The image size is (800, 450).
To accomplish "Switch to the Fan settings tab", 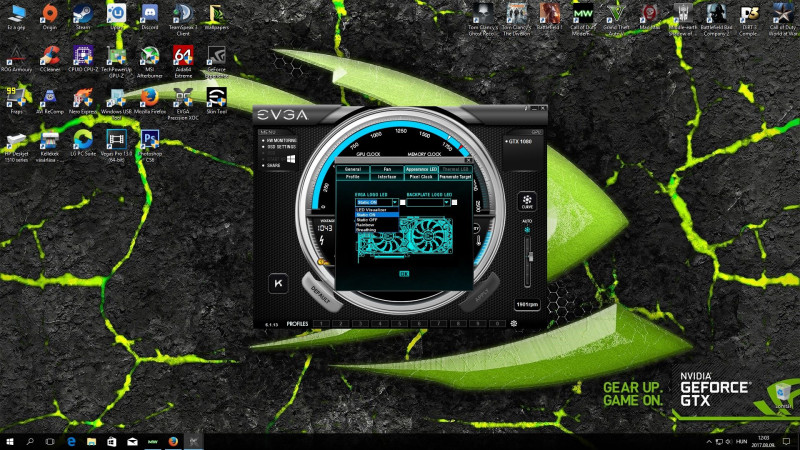I will tap(387, 169).
